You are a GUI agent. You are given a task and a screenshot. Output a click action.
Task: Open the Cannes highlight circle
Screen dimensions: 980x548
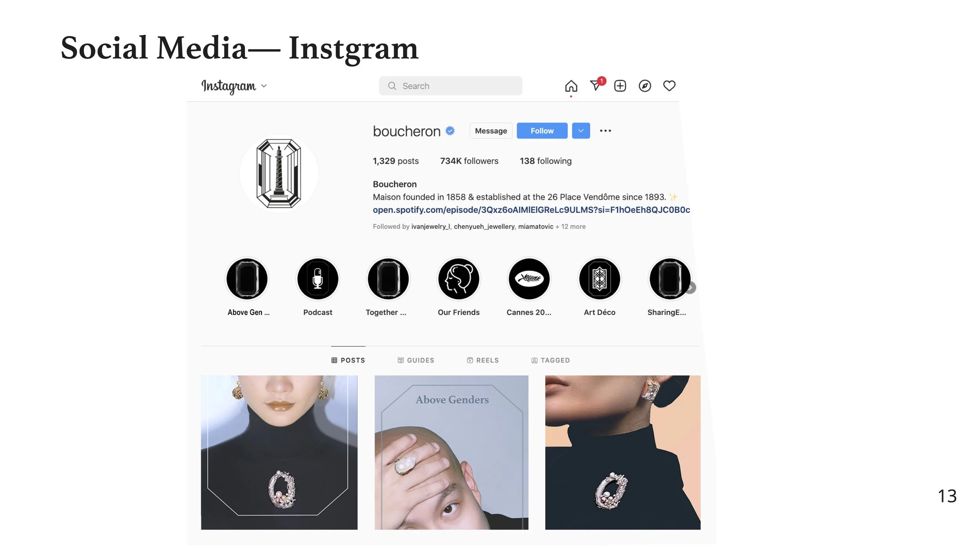[529, 279]
